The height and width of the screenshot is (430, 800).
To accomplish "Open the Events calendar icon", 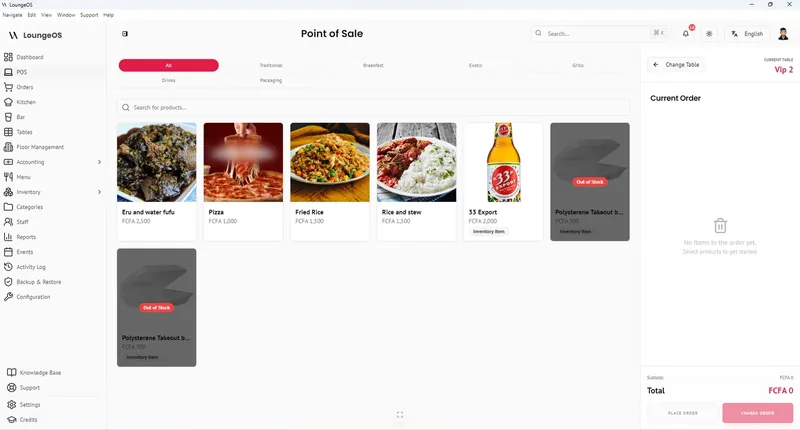I will (x=8, y=252).
